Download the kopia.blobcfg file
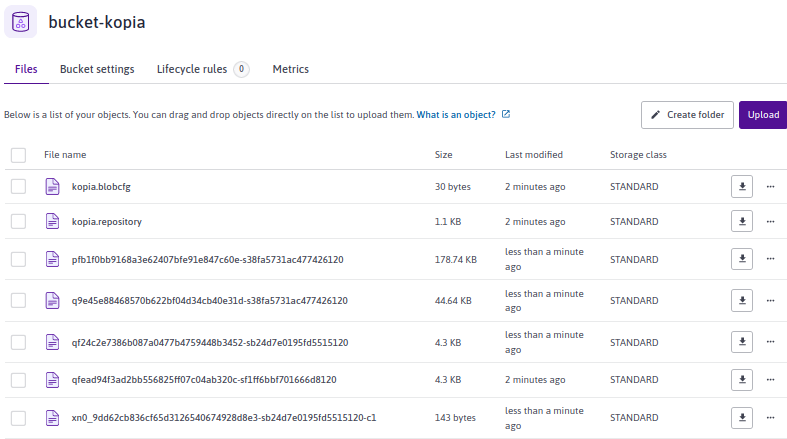 741,186
